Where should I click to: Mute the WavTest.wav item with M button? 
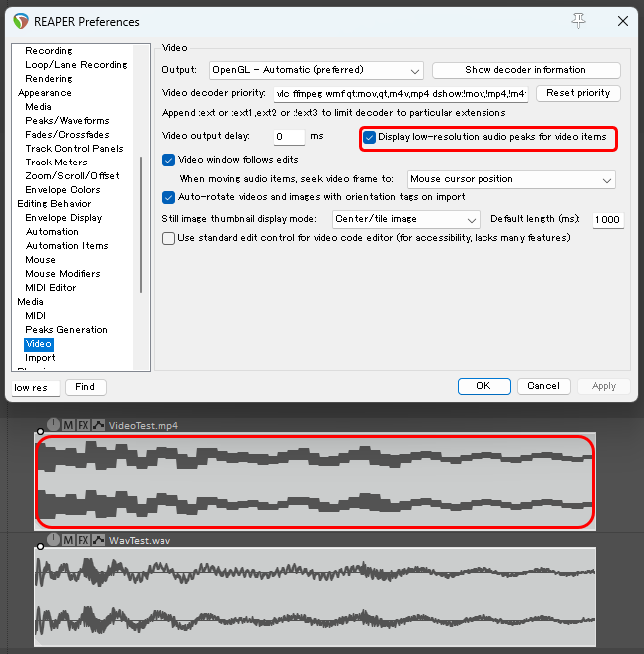pos(68,540)
